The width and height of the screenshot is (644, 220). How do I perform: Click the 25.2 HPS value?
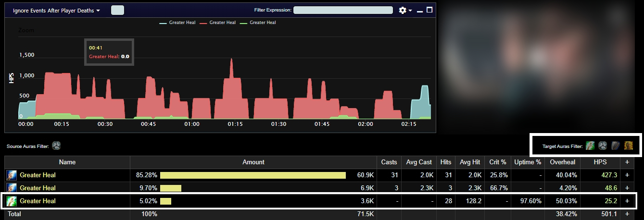click(611, 201)
